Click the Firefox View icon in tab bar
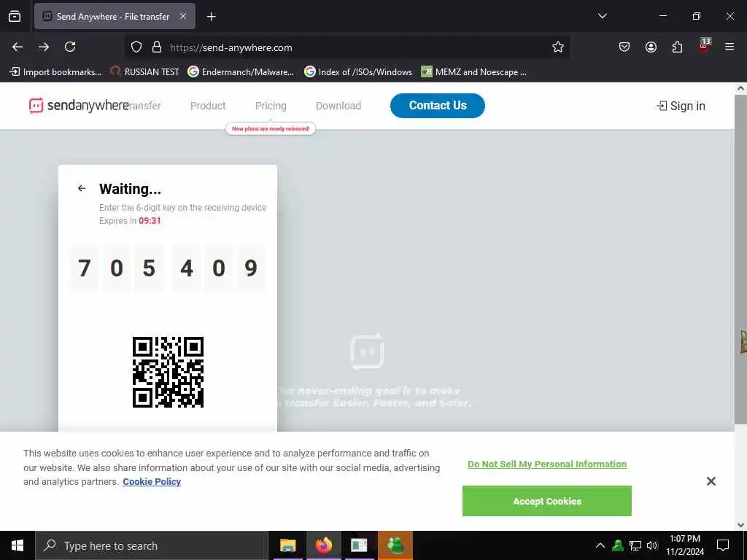Image resolution: width=747 pixels, height=560 pixels. (x=15, y=16)
